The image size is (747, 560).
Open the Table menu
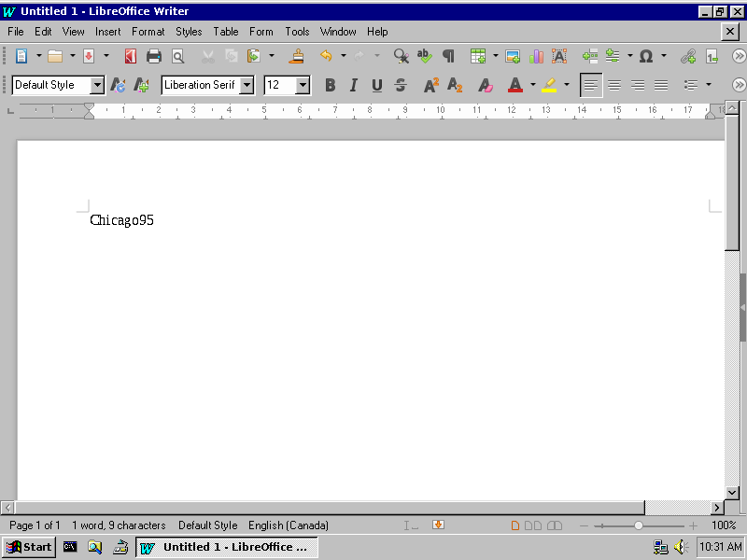[226, 32]
